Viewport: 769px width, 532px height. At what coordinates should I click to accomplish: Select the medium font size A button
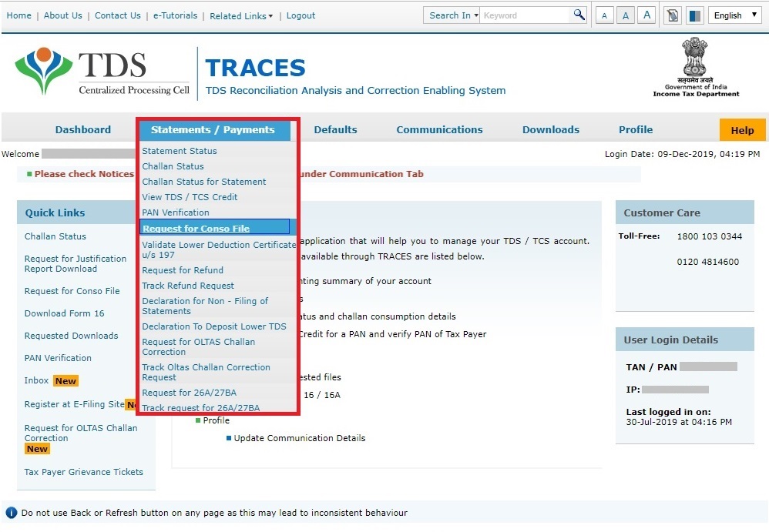coord(626,15)
